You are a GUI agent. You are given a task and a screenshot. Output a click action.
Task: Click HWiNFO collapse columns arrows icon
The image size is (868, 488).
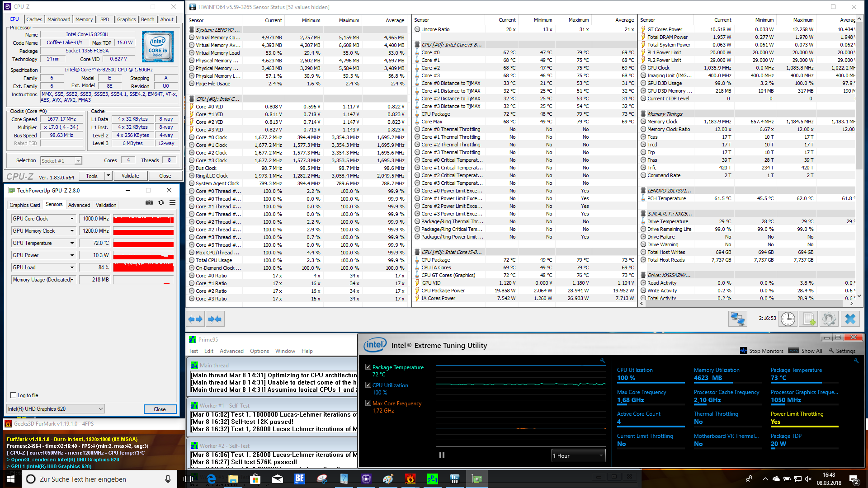point(215,319)
